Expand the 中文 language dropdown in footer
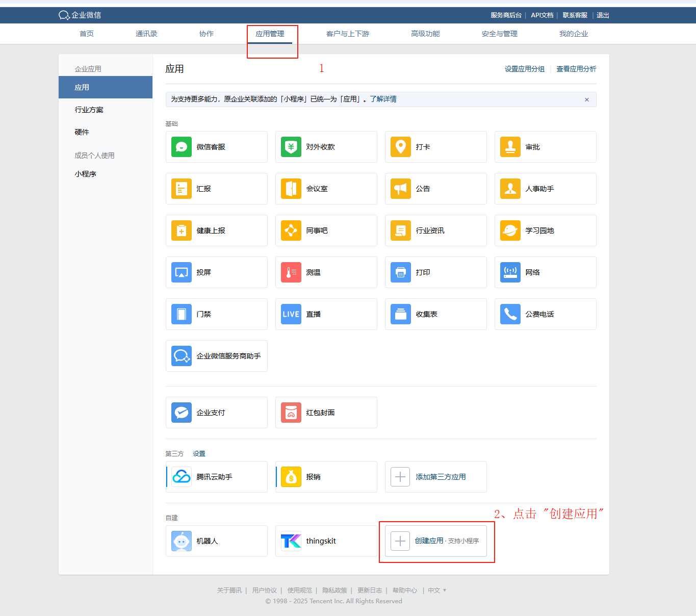This screenshot has height=616, width=696. [437, 591]
